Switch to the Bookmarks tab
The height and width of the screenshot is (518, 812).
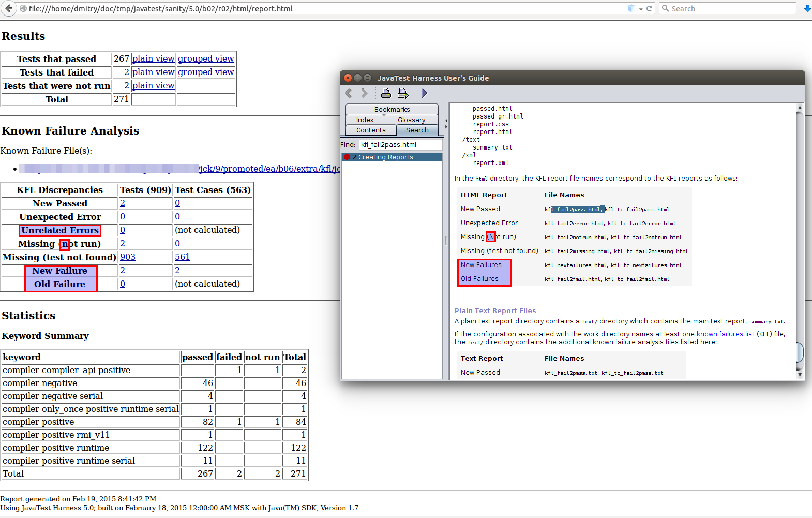392,109
